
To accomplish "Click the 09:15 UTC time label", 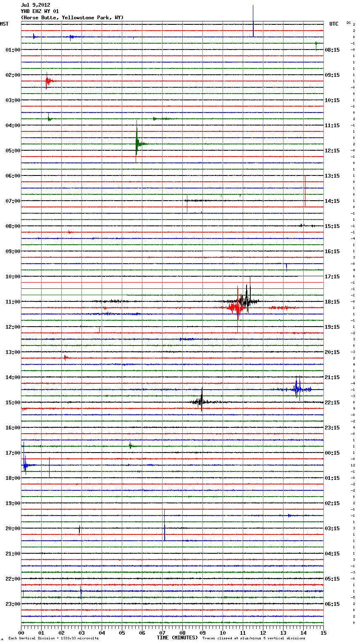I will click(x=332, y=75).
